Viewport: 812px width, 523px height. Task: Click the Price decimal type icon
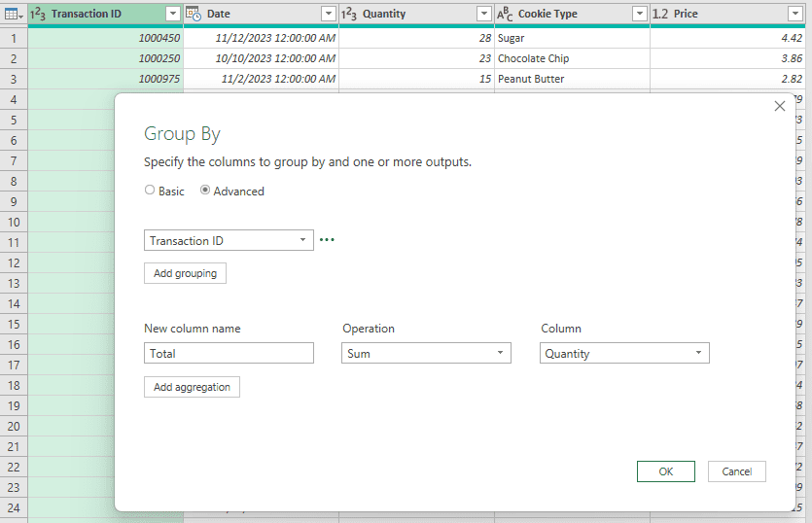[x=660, y=14]
